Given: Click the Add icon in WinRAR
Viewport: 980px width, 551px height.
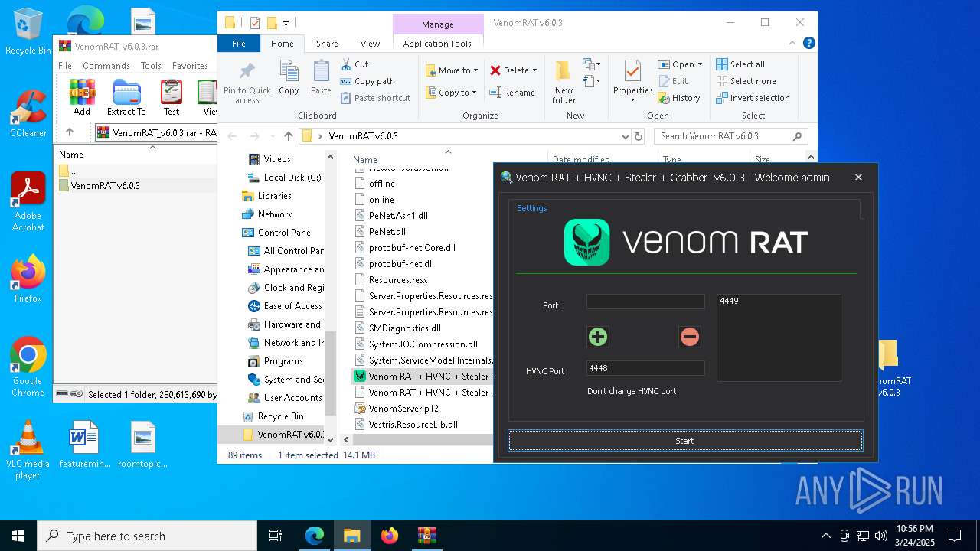Looking at the screenshot, I should point(82,98).
